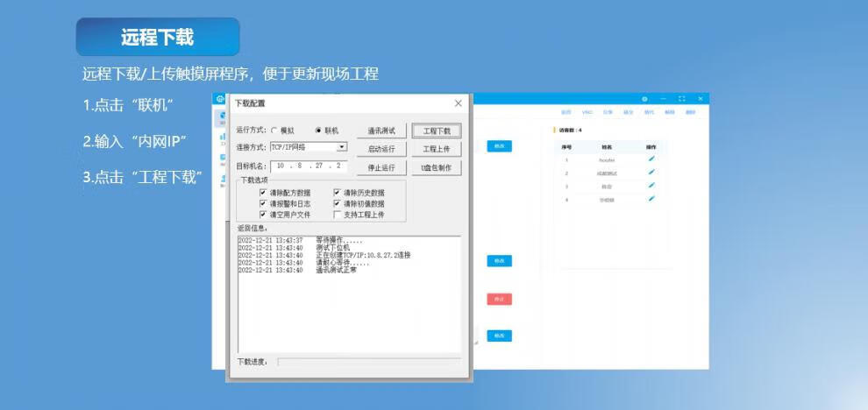The width and height of the screenshot is (868, 410).
Task: Enable the 支持工程上传 checkbox
Action: [x=338, y=214]
